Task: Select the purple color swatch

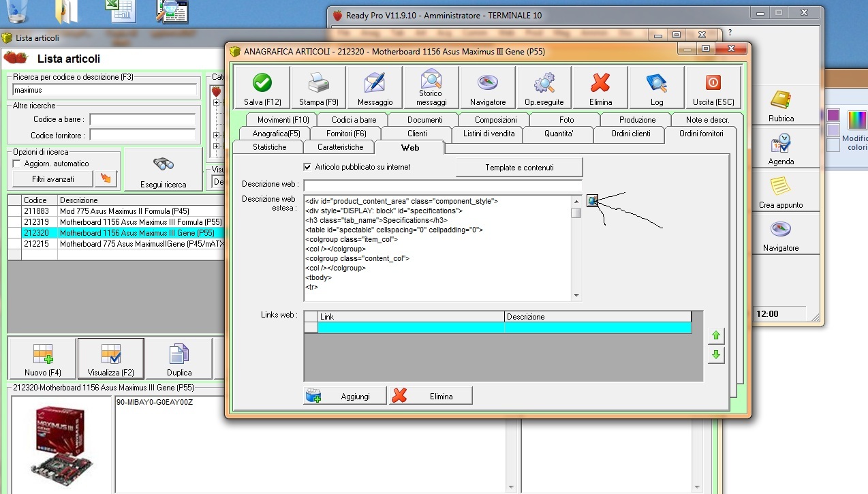Action: pos(833,115)
